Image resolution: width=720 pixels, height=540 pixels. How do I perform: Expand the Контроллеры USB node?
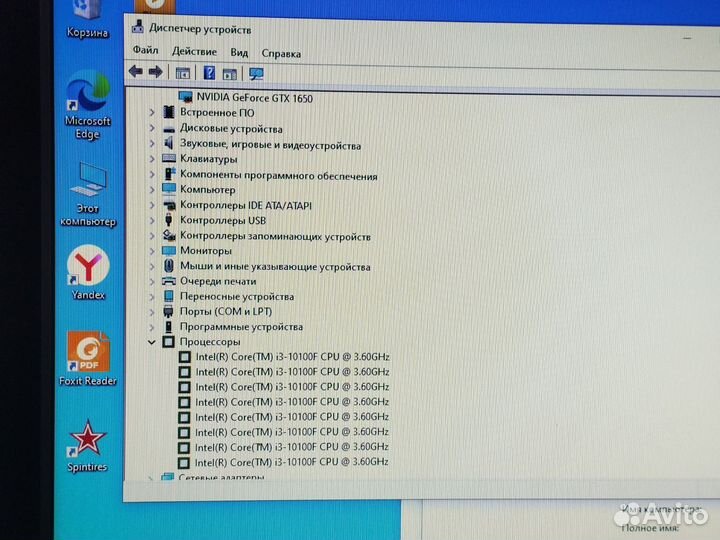[x=152, y=220]
